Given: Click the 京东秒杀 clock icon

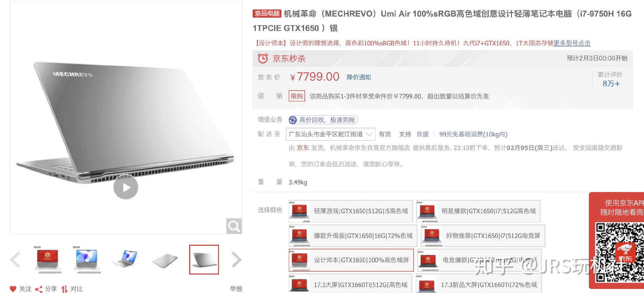Looking at the screenshot, I should (x=263, y=58).
